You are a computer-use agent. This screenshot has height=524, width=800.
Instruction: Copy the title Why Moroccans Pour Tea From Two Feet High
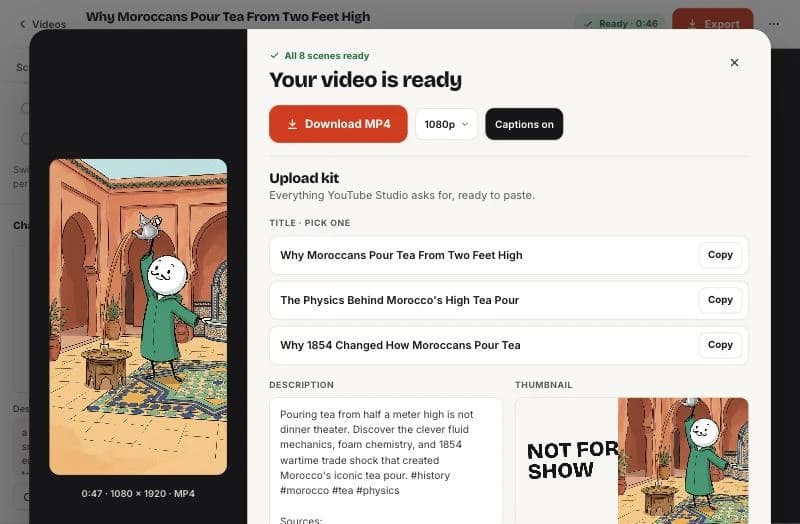coord(720,255)
